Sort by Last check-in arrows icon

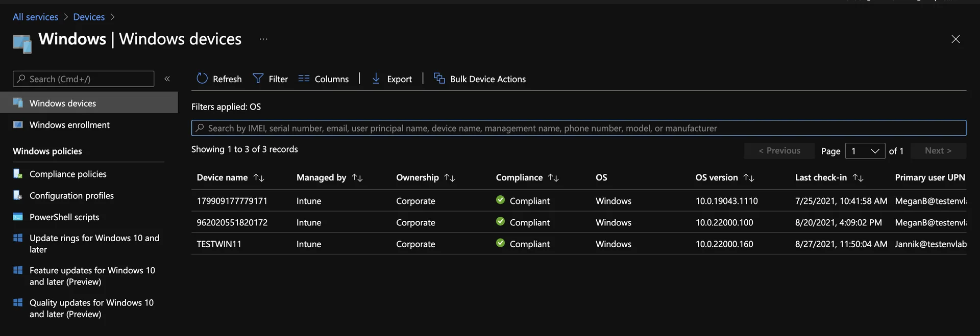tap(858, 177)
